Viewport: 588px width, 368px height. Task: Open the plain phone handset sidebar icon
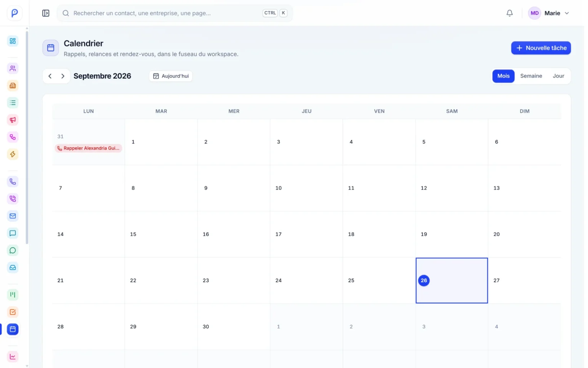[x=13, y=182]
